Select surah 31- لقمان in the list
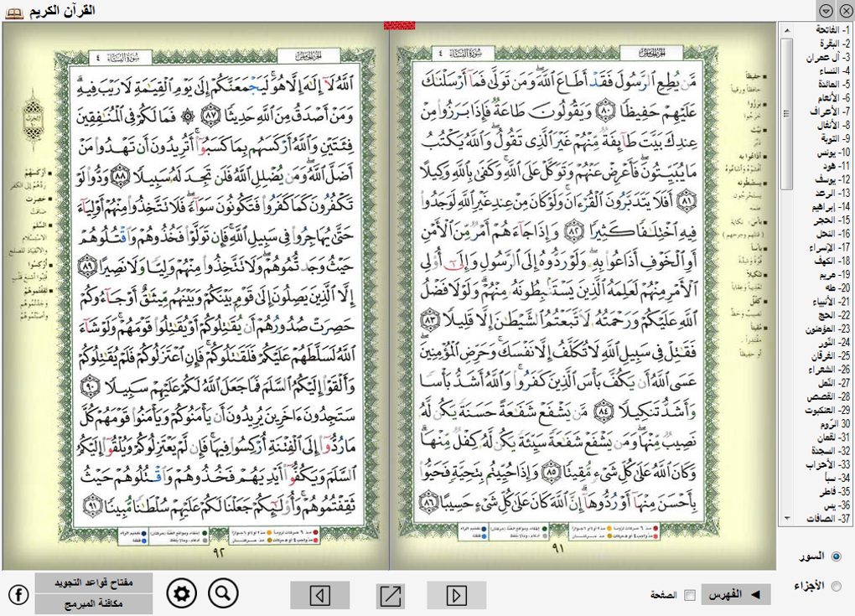This screenshot has width=855, height=616. pos(832,437)
